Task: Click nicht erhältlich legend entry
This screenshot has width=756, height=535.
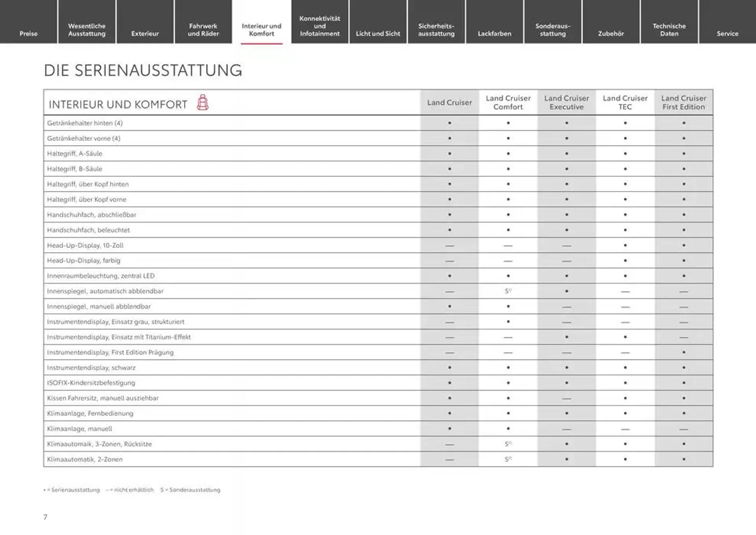Action: point(130,490)
